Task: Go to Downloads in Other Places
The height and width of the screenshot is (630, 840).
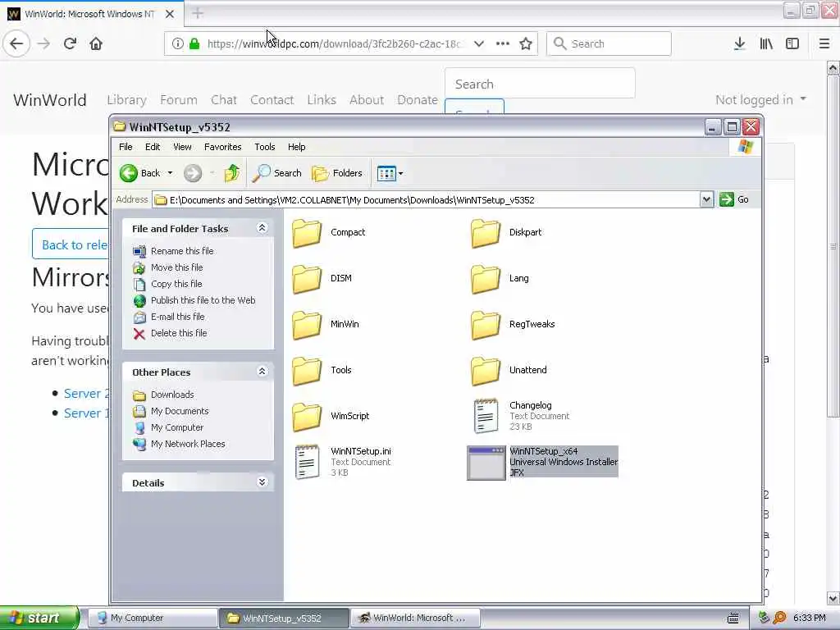Action: point(163,395)
